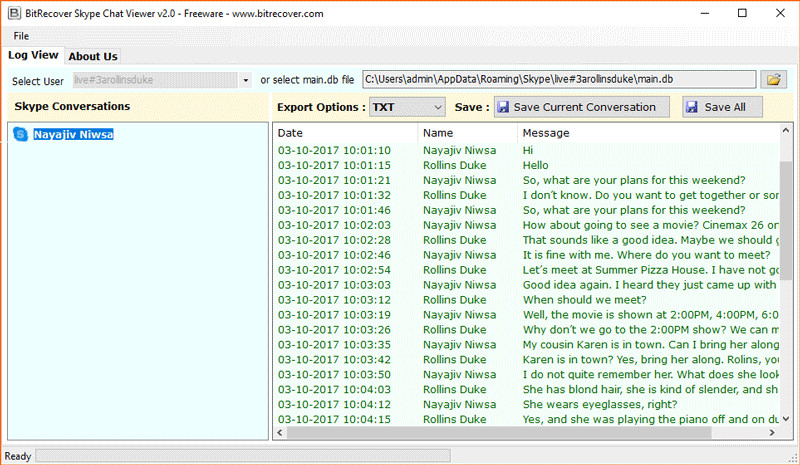This screenshot has width=800, height=465.
Task: Click Rollins Duke name at 10:02:54
Action: pos(455,270)
